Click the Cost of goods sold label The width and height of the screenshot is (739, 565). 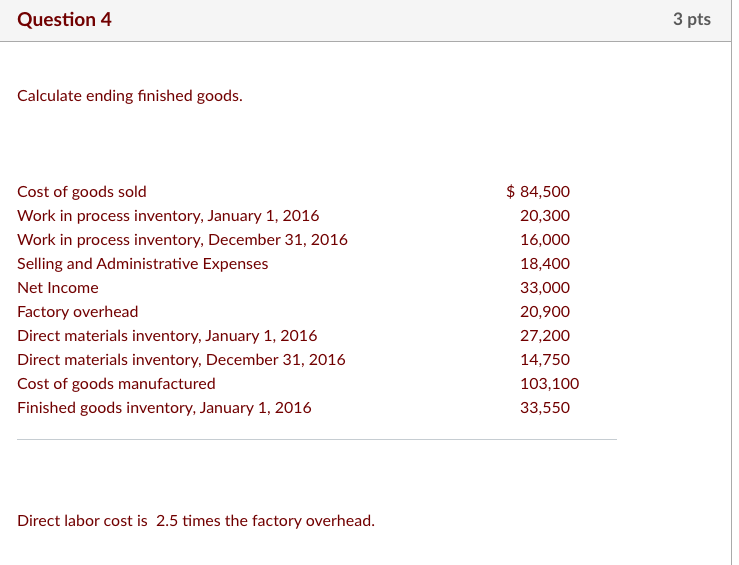tap(82, 191)
